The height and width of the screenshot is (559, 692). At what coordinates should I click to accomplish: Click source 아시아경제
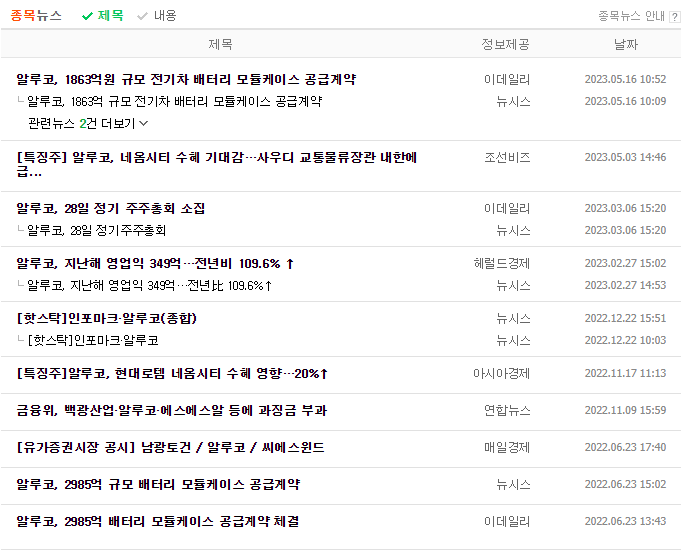(x=502, y=374)
